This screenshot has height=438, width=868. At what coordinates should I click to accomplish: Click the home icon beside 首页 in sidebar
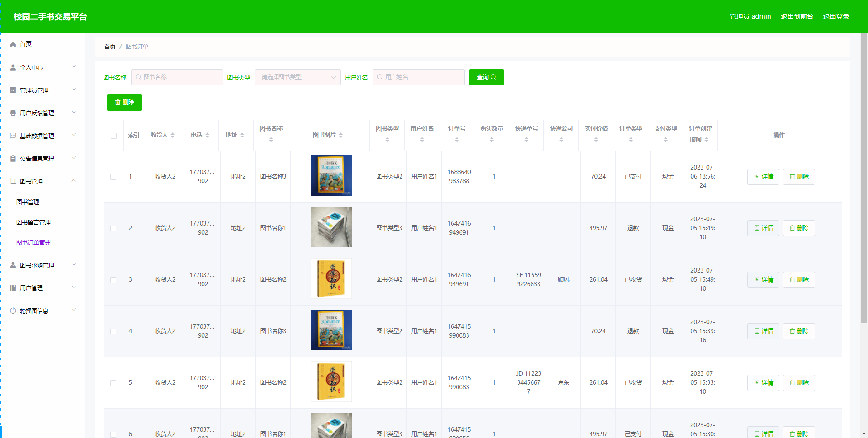pos(13,44)
